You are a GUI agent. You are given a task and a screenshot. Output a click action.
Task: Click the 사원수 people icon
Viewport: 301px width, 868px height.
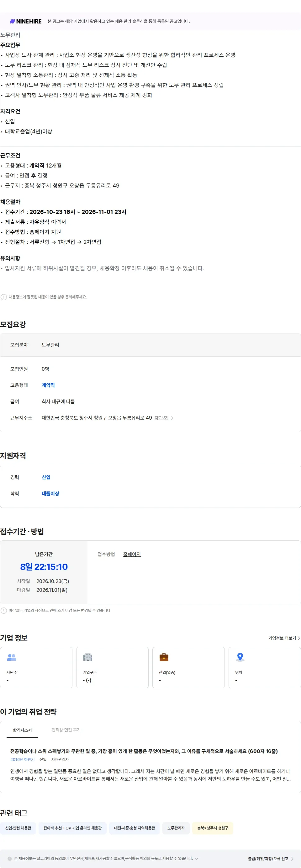[x=12, y=657]
